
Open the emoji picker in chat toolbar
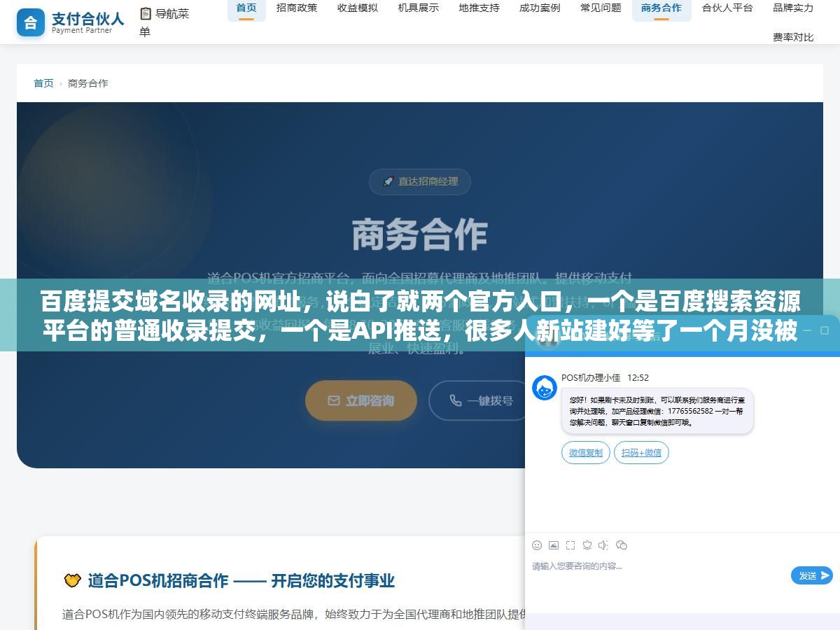[537, 545]
